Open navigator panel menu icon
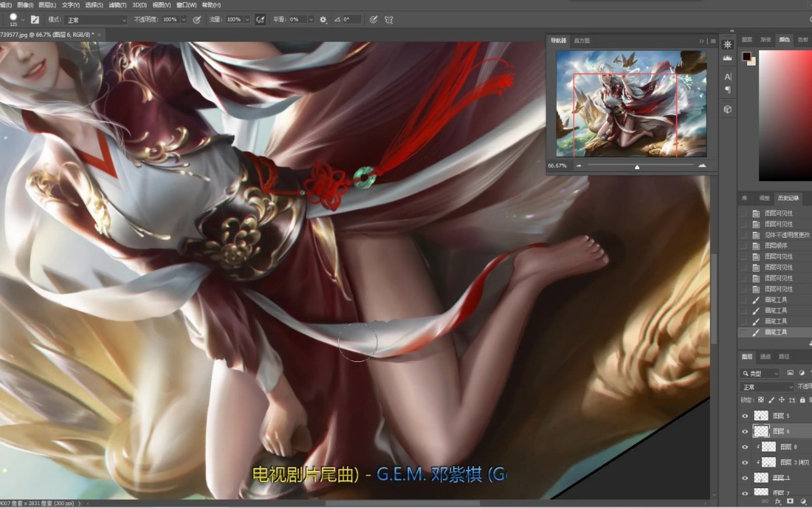The height and width of the screenshot is (508, 812). pos(713,41)
